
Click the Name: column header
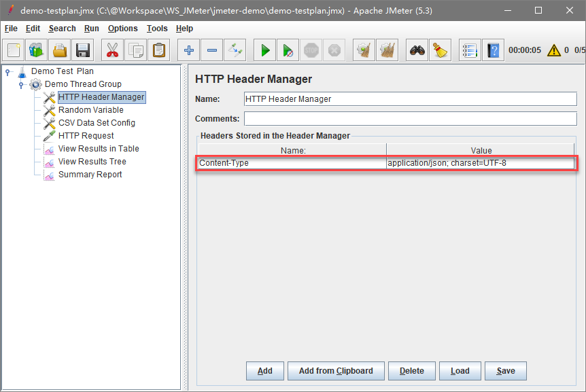coord(292,150)
